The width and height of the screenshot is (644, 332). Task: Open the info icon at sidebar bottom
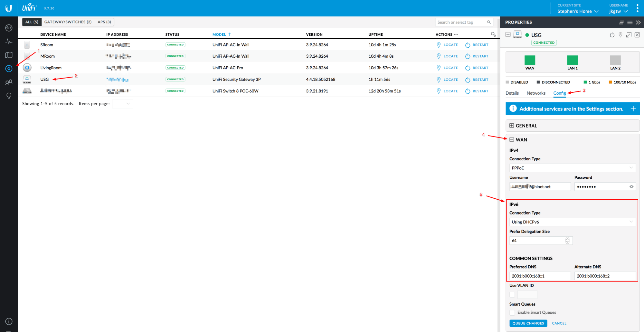point(9,321)
